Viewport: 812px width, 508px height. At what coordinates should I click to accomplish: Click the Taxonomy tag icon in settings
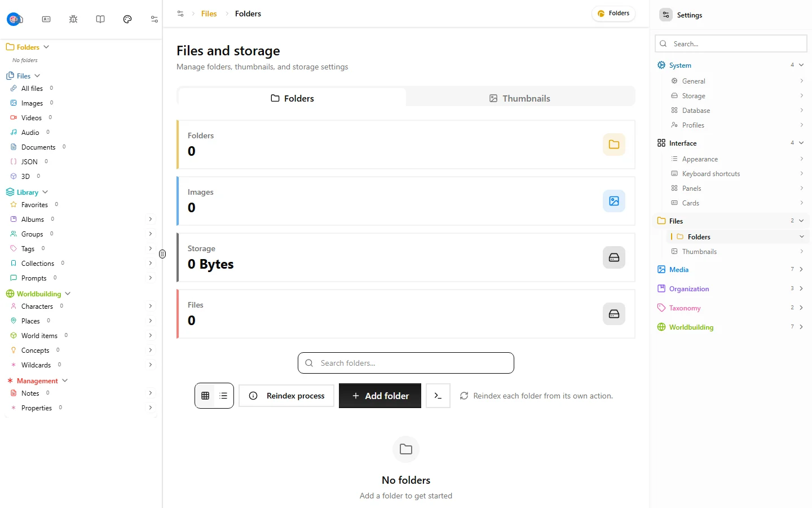[661, 308]
